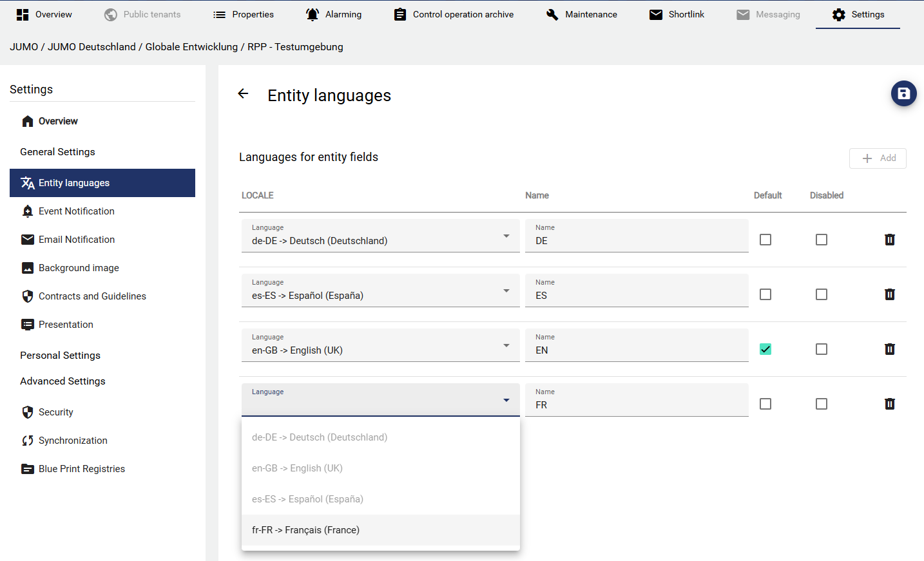
Task: Click the Name field containing FR
Action: (x=636, y=405)
